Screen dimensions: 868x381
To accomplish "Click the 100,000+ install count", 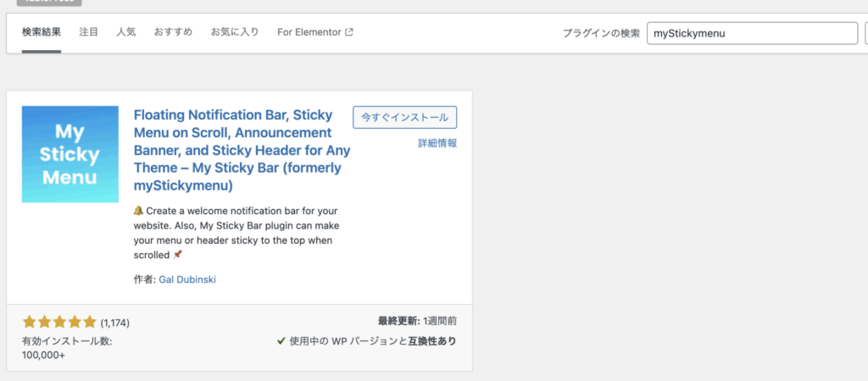I will point(44,355).
